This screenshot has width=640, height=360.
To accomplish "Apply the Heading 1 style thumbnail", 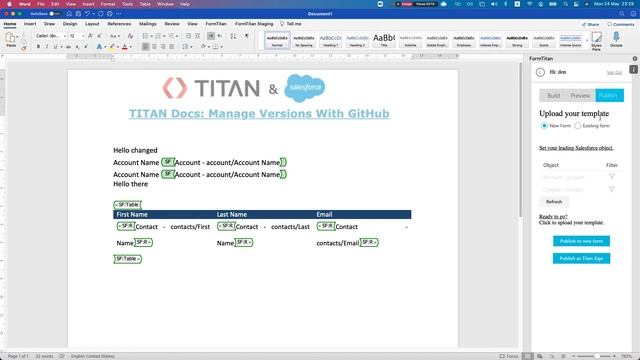I will point(331,40).
